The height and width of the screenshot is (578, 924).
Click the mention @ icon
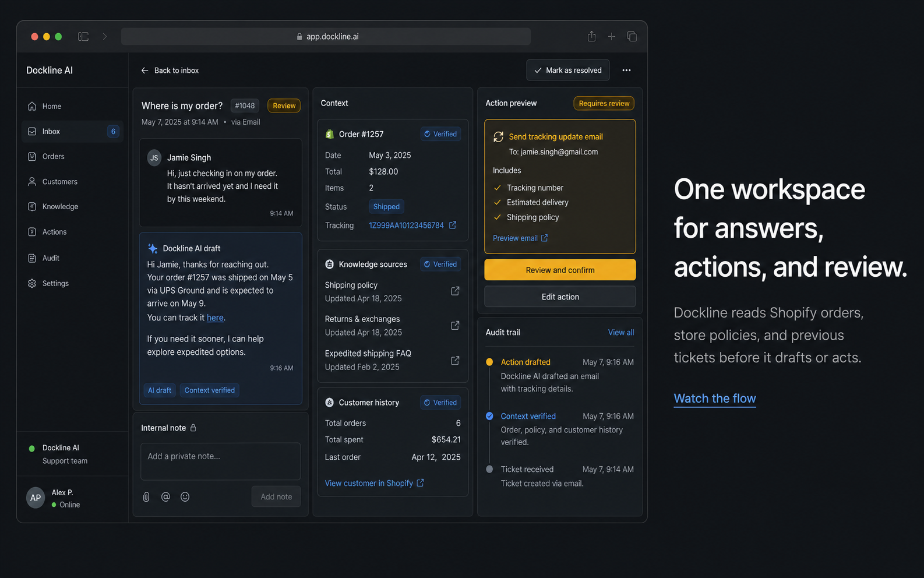(165, 497)
